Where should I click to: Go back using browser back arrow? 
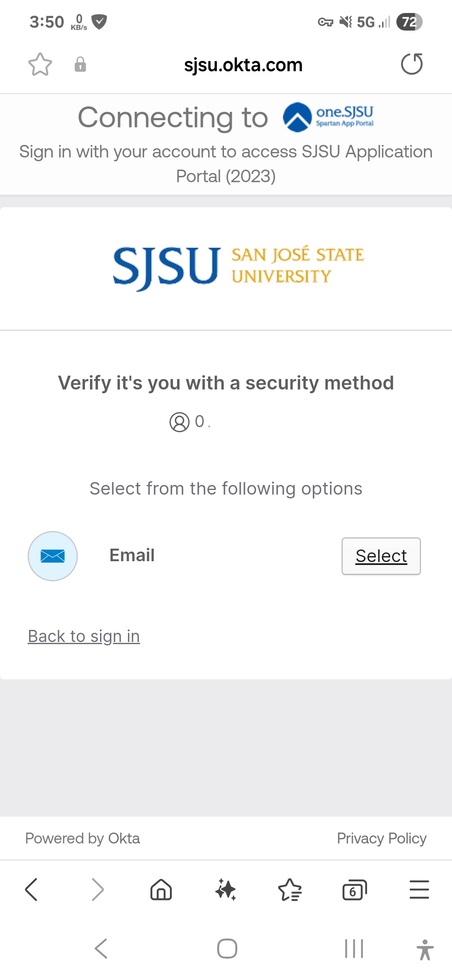[x=31, y=890]
